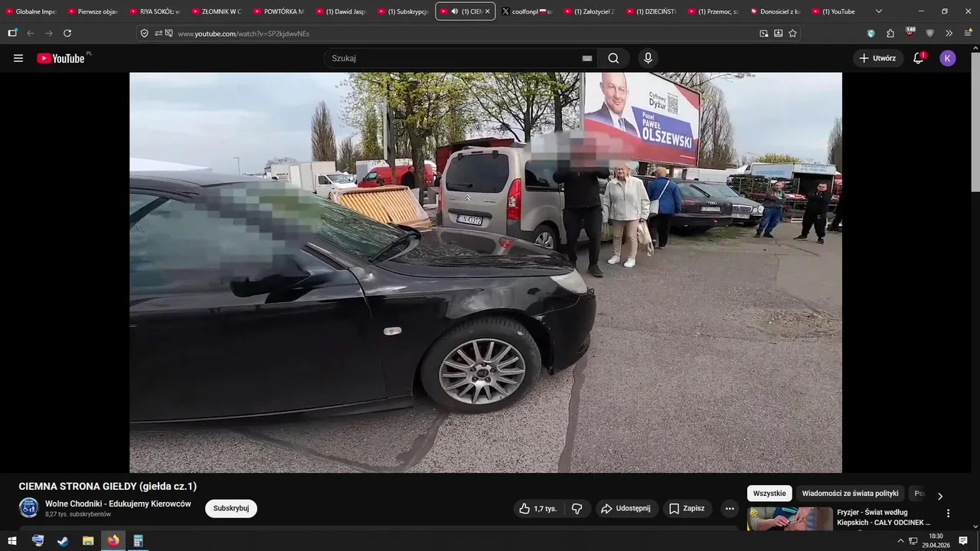The height and width of the screenshot is (551, 980).
Task: Select the Wszystkie filter chip
Action: pyautogui.click(x=769, y=494)
